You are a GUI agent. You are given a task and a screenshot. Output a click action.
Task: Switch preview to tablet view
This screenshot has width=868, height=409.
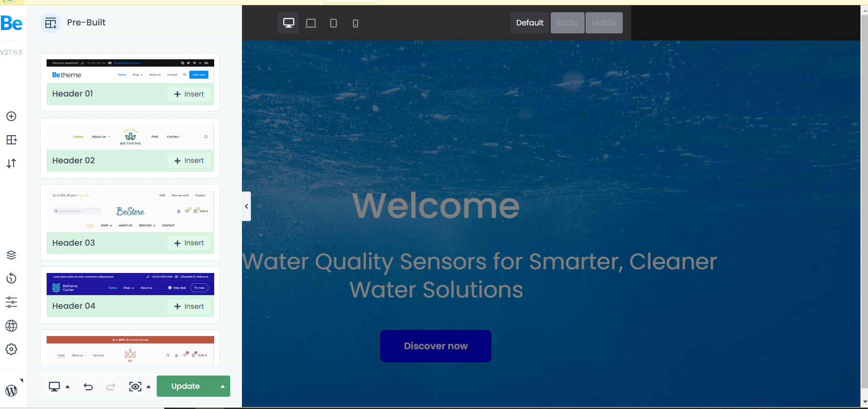point(333,23)
